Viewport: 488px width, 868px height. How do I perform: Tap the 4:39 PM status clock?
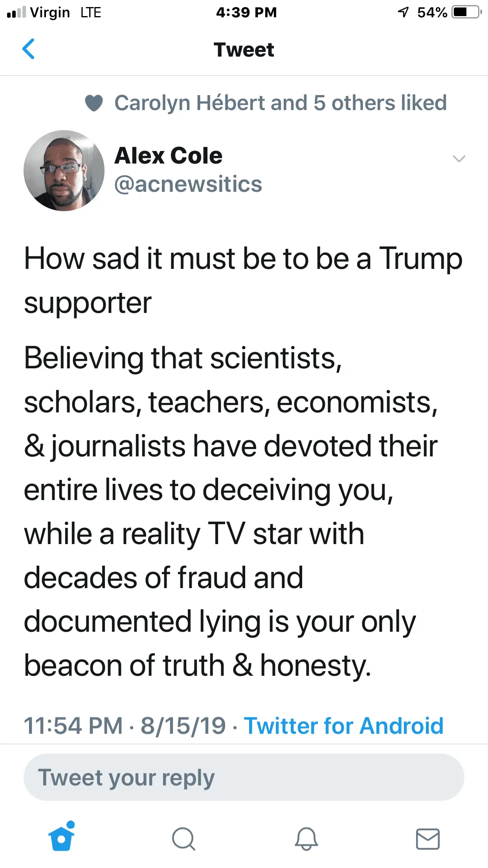click(x=246, y=12)
